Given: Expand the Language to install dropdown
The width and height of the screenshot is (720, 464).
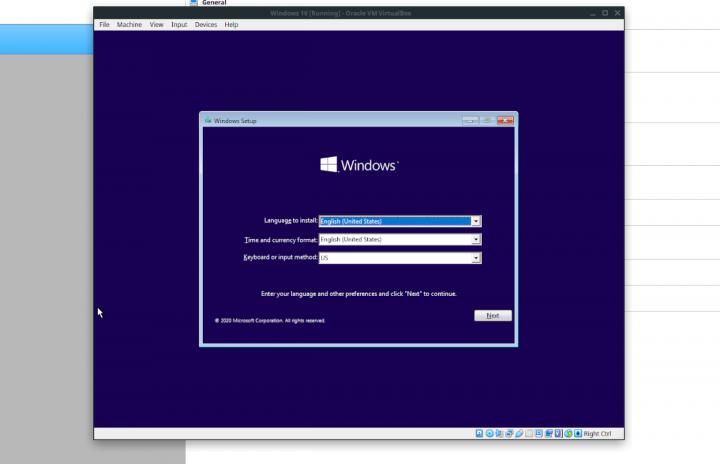Looking at the screenshot, I should click(476, 221).
